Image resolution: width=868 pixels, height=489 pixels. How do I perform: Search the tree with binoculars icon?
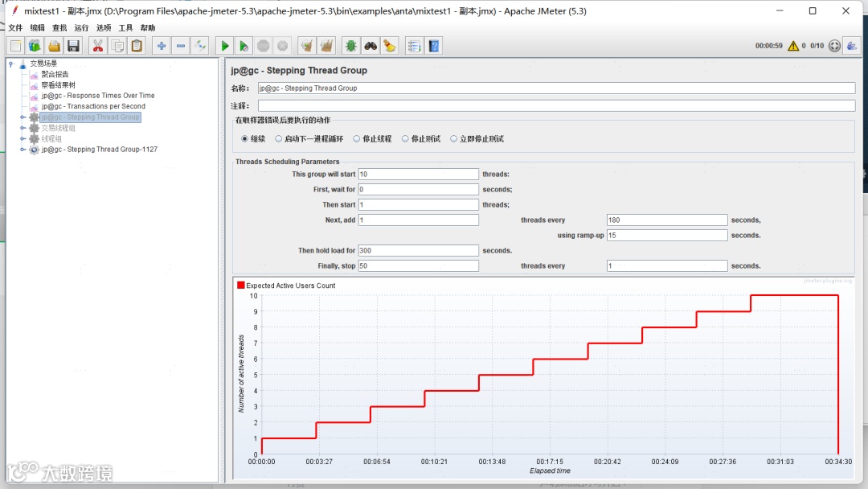click(371, 46)
